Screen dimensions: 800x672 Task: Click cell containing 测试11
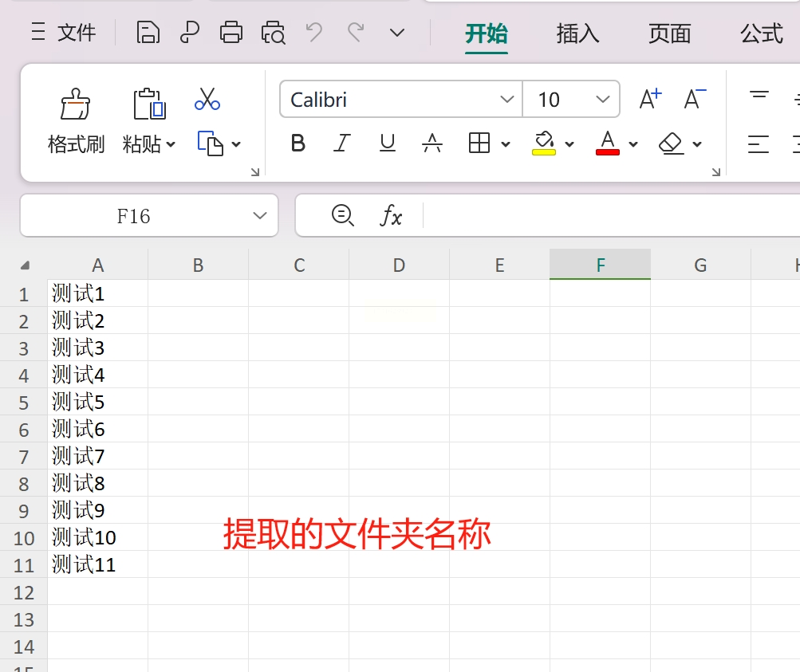97,564
